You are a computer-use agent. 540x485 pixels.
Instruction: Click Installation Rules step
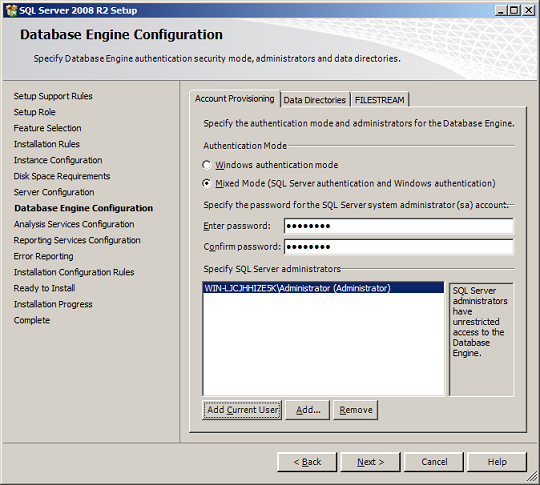[x=46, y=144]
